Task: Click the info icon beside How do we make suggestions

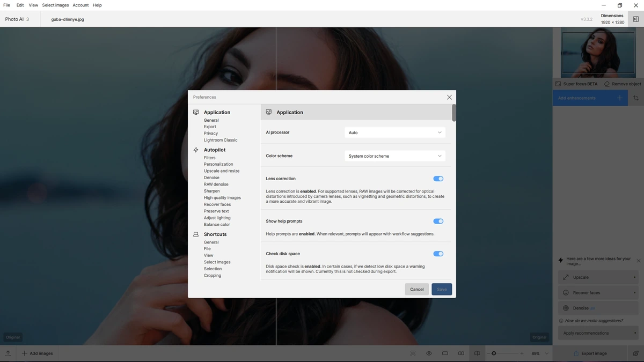Action: click(x=561, y=321)
